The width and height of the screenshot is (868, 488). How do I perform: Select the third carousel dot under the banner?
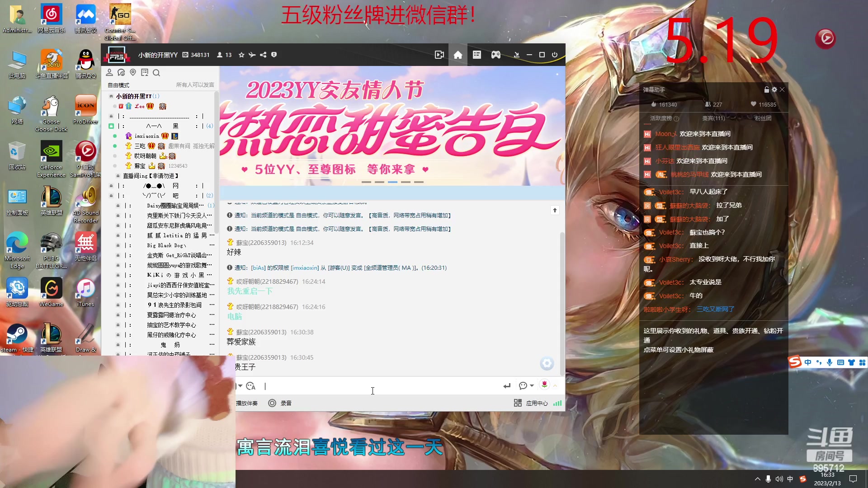coord(392,182)
